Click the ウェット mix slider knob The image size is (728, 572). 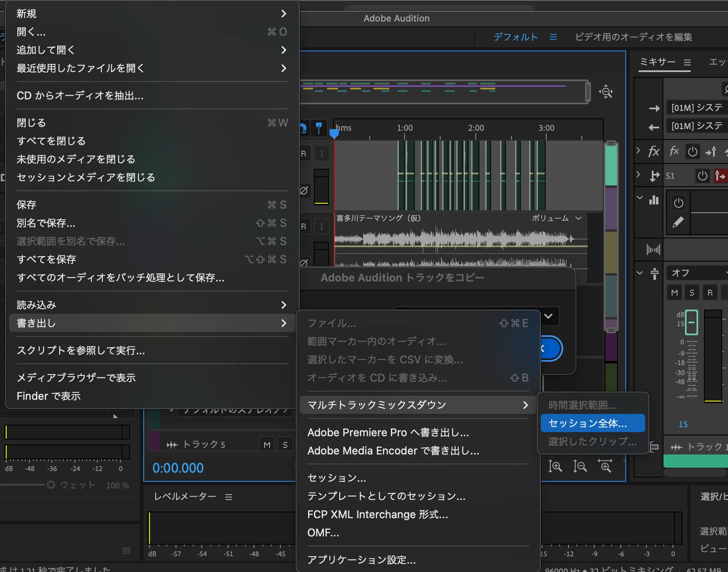tap(51, 485)
